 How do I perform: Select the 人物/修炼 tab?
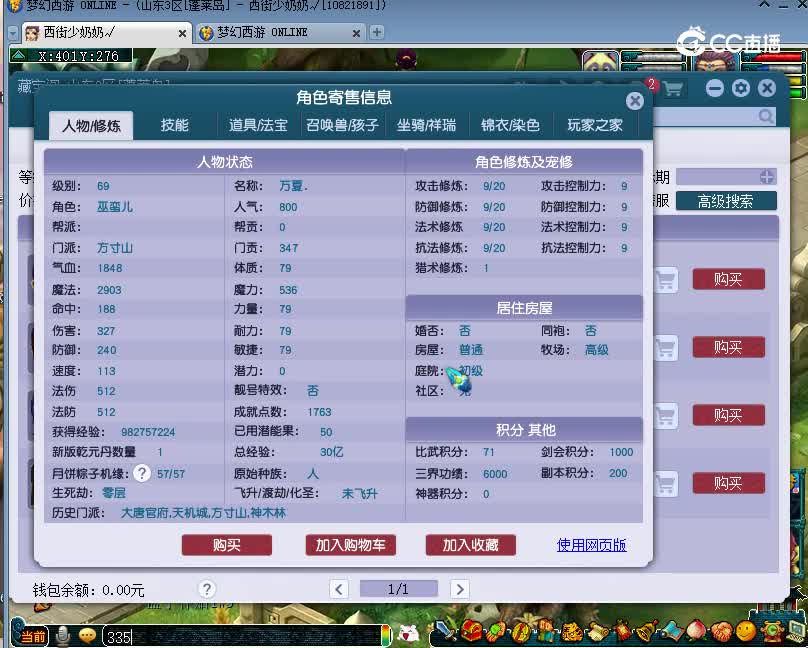tap(91, 126)
